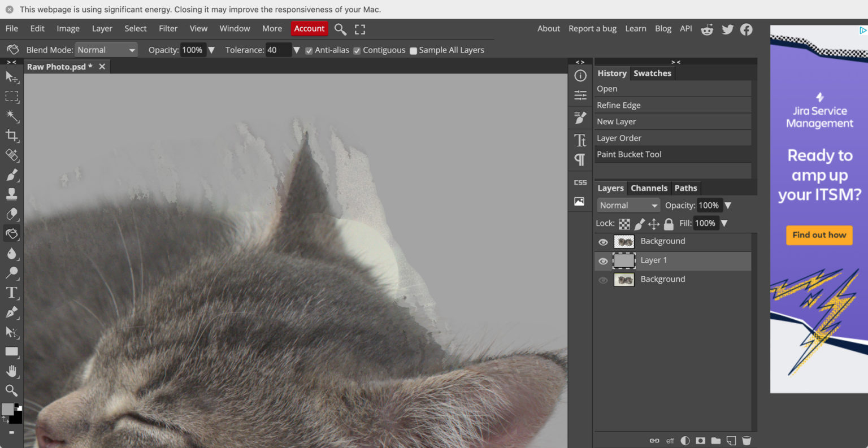Open the Report a bug link

pos(592,28)
